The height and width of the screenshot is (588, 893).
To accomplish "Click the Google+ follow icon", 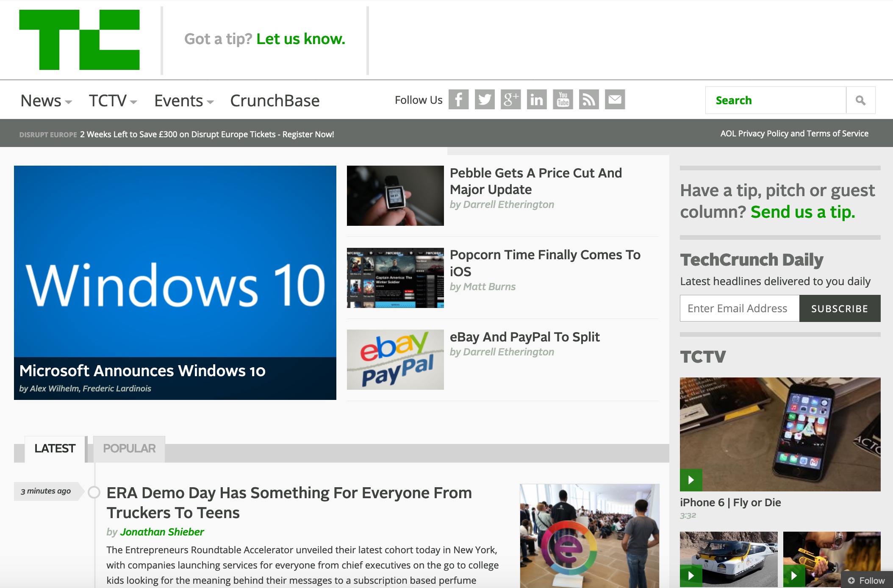I will 510,100.
